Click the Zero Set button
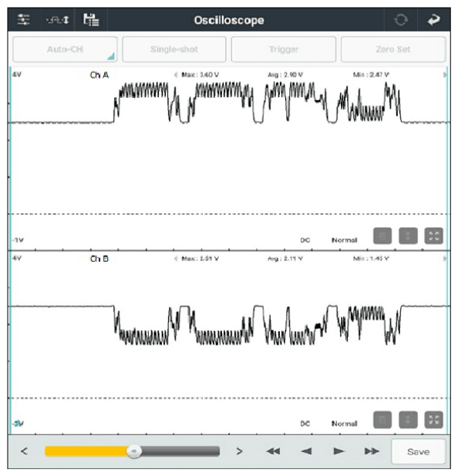This screenshot has height=476, width=458. tap(393, 49)
